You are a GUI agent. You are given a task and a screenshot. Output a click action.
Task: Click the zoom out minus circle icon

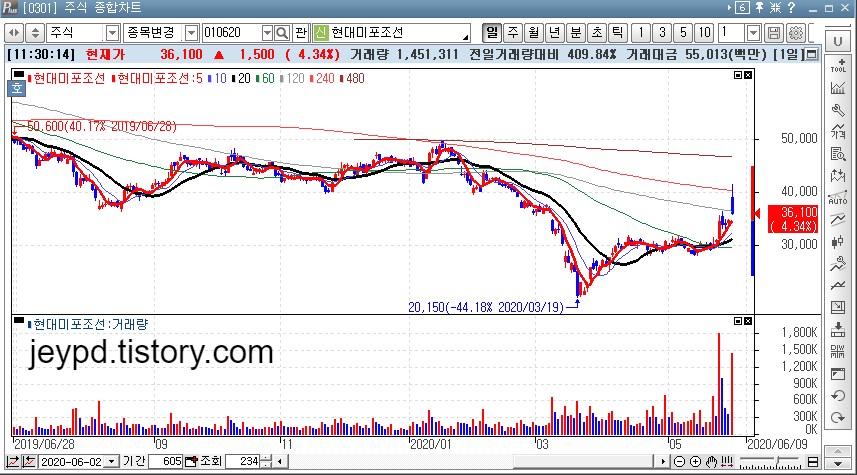[x=679, y=462]
